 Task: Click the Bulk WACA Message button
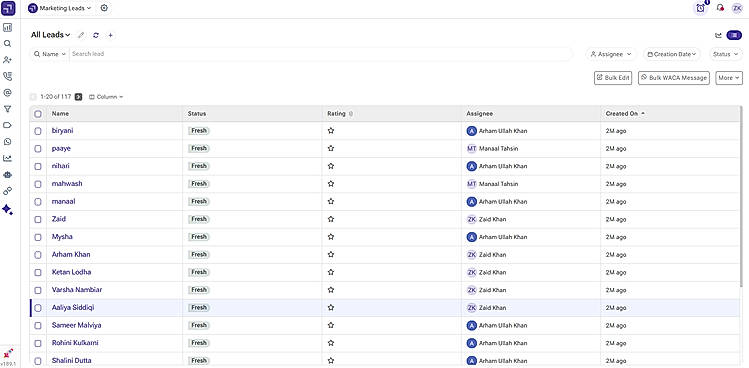[x=674, y=78]
